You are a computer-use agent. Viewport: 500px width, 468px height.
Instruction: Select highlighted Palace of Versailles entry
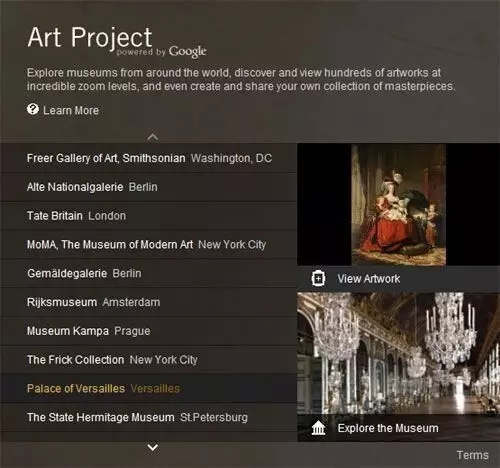click(148, 388)
